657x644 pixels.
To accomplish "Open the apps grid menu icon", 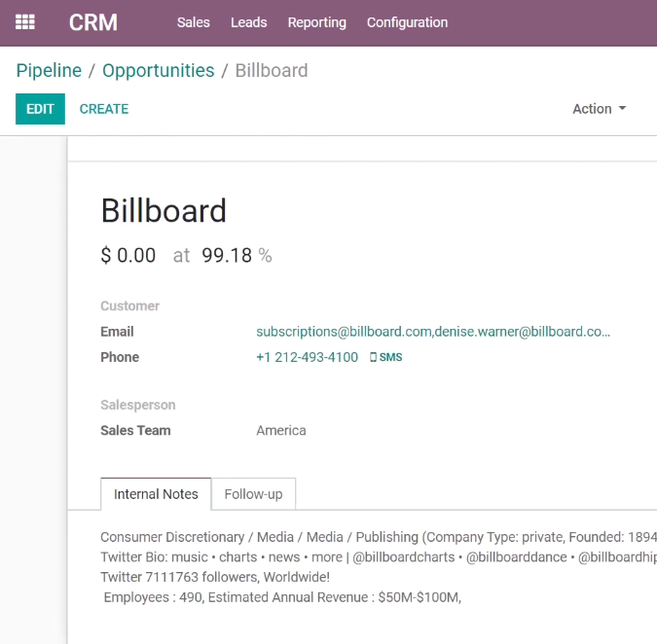I will tap(25, 22).
